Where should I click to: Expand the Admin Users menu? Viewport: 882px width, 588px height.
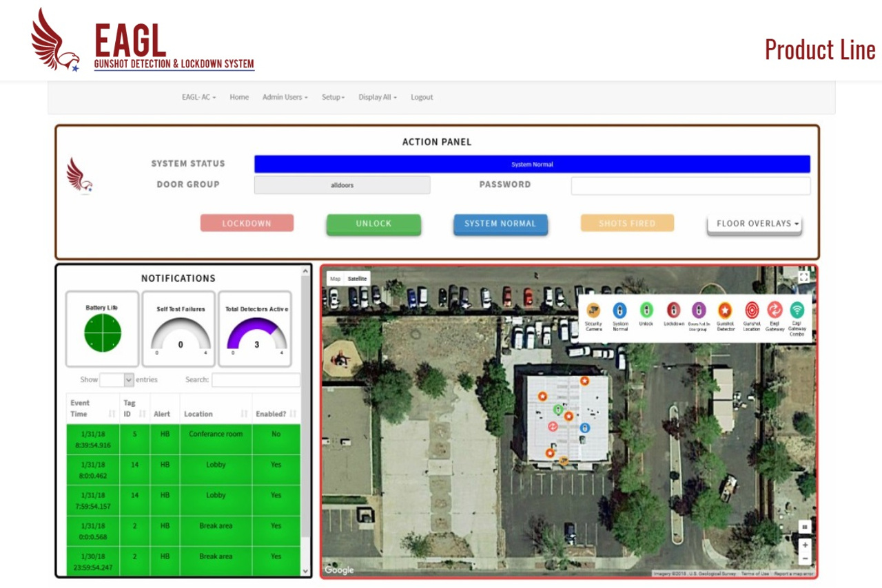tap(285, 97)
